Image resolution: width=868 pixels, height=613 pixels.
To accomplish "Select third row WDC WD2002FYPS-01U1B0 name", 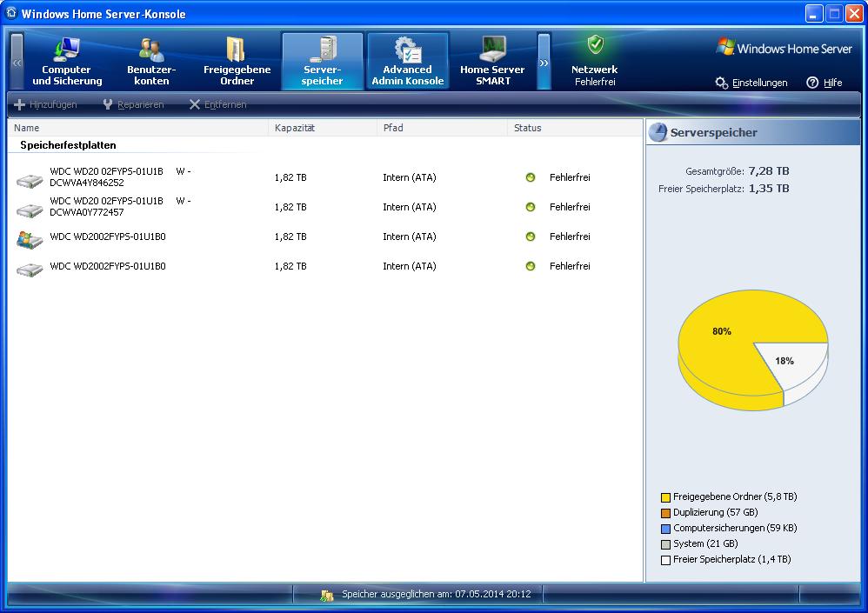I will pyautogui.click(x=107, y=237).
